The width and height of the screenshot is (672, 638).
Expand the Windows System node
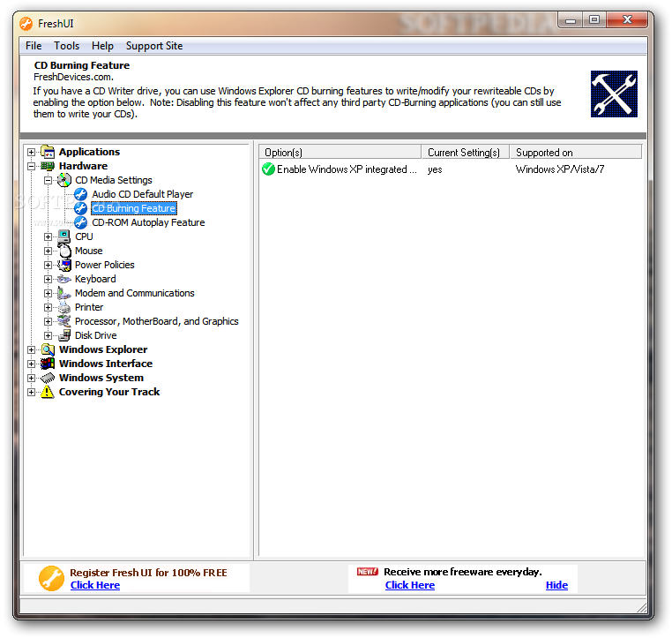click(31, 379)
